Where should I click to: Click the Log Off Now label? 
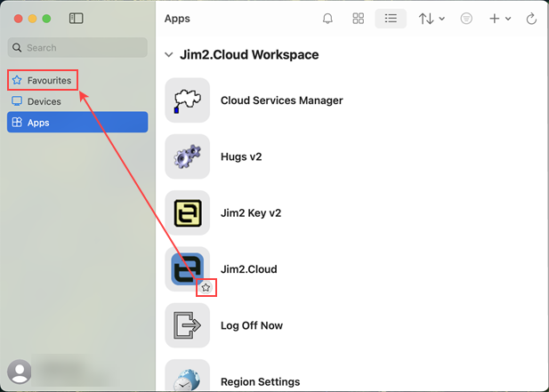(x=252, y=325)
